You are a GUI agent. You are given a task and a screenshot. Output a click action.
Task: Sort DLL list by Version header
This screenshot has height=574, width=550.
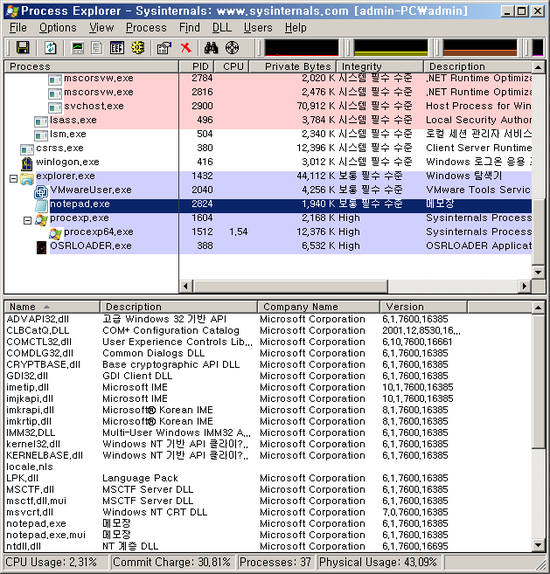pos(424,307)
